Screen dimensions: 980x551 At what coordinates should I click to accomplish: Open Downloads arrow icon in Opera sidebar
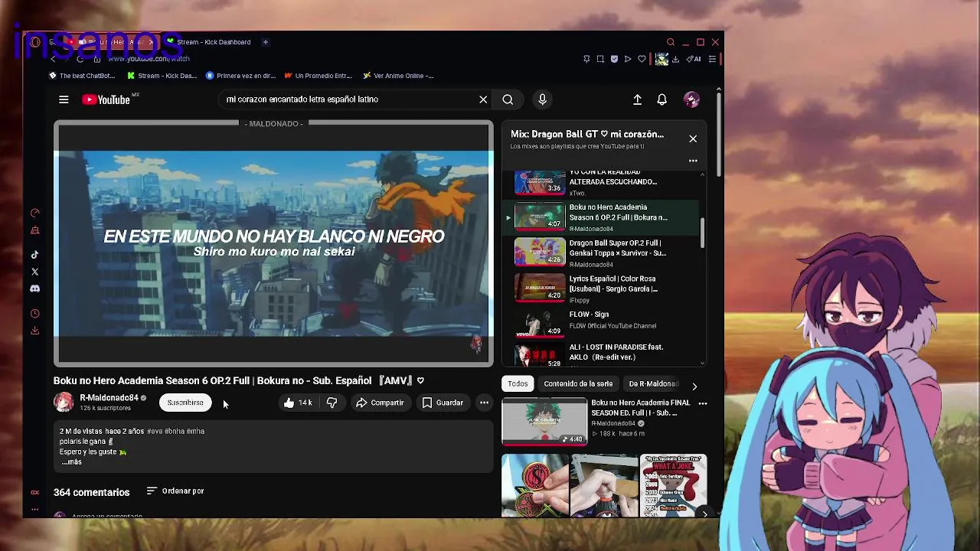(34, 331)
